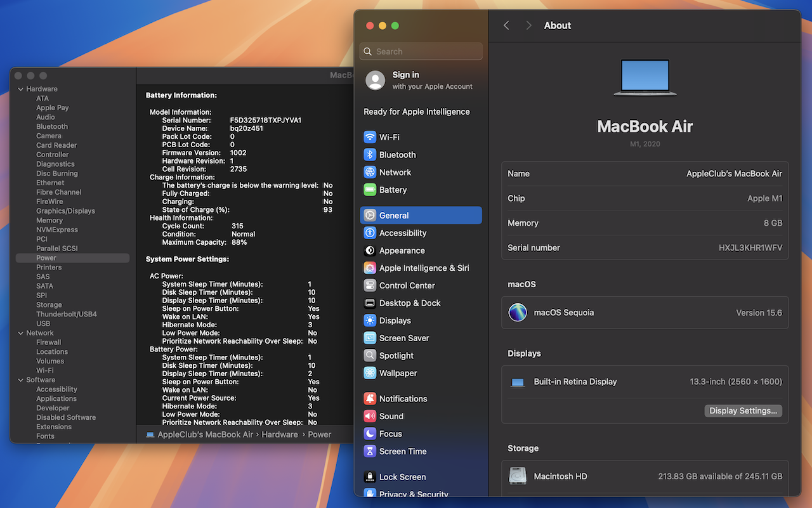Select Graphics/Displays in System Information
Viewport: 812px width, 508px height.
(65, 211)
